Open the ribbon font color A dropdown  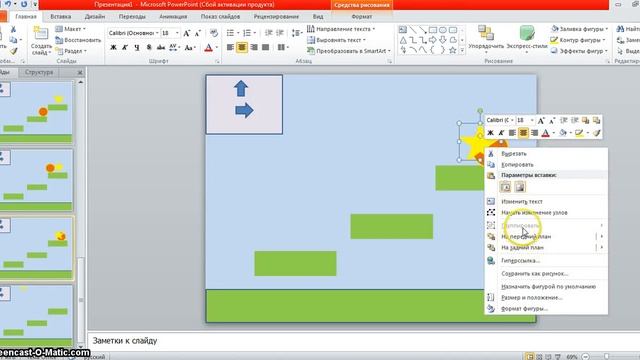click(217, 47)
